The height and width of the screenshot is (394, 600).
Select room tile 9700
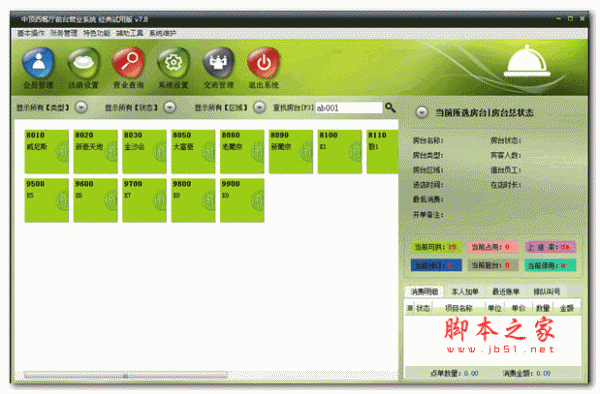click(144, 200)
